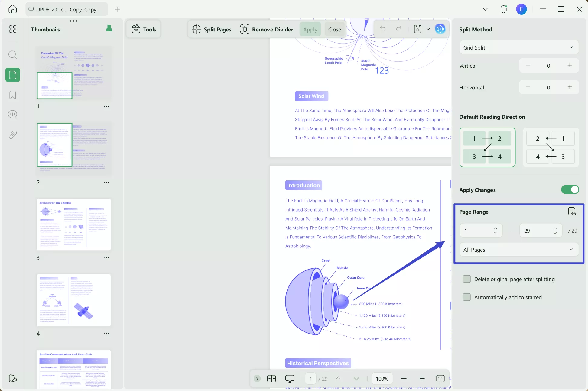Increase the Vertical split count
The width and height of the screenshot is (588, 391).
coord(570,65)
